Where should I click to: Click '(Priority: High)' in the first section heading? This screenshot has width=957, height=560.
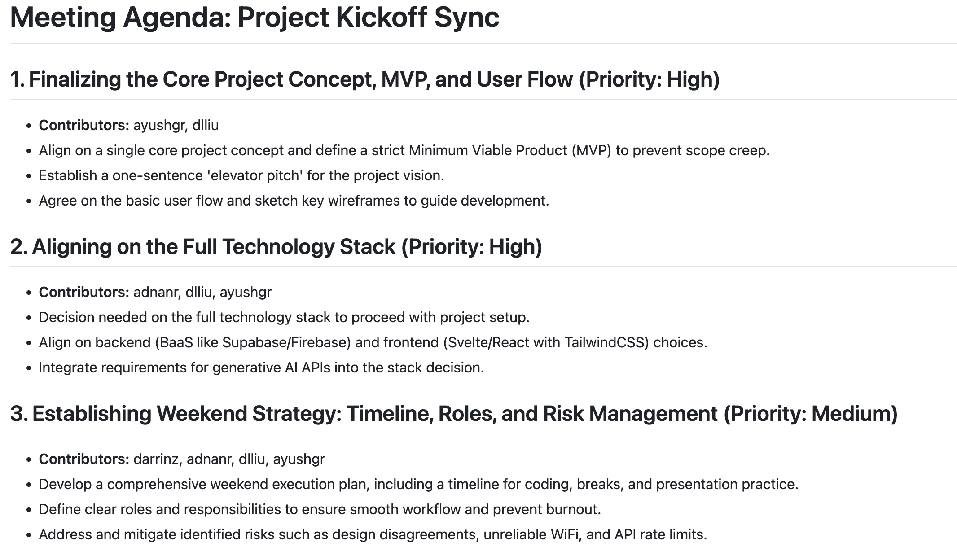[x=649, y=79]
